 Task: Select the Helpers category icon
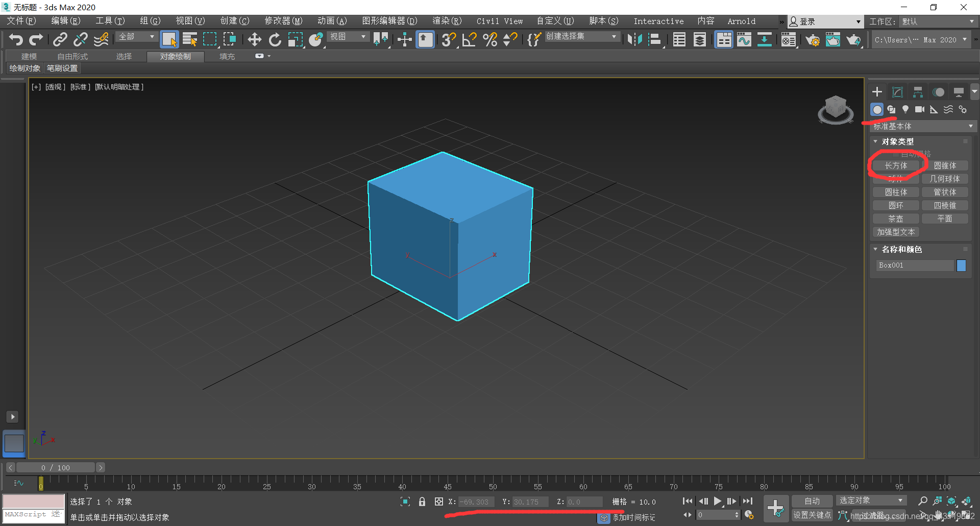934,109
